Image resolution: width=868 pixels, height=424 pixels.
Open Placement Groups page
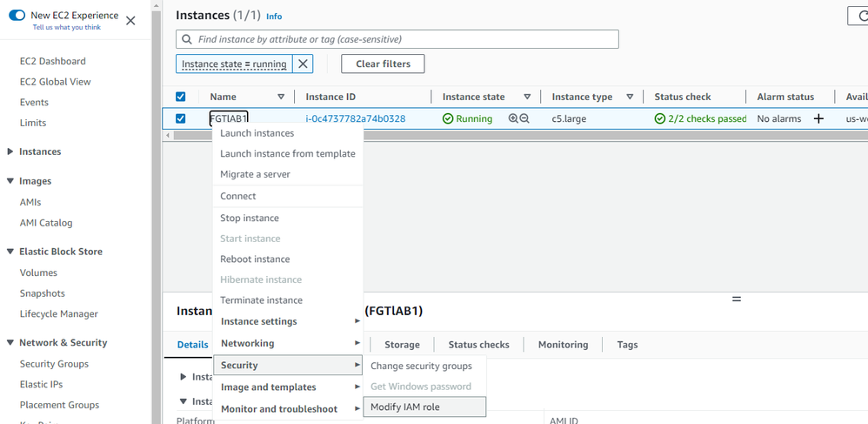tap(60, 405)
